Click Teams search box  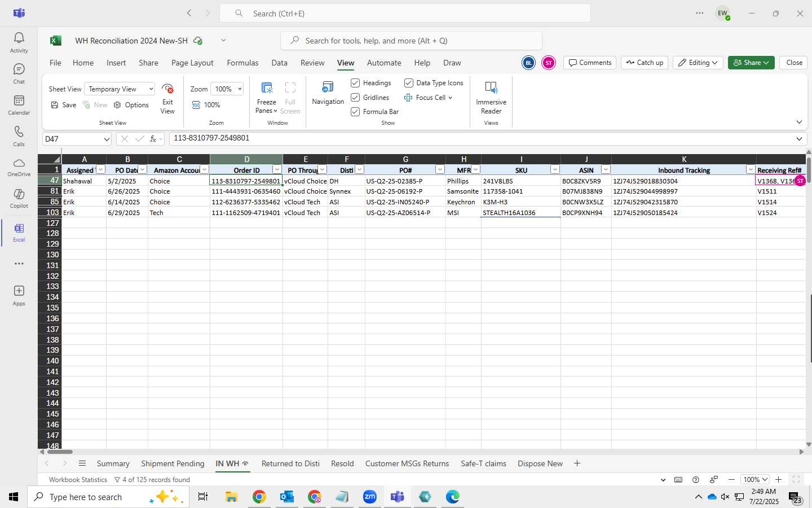coord(405,13)
